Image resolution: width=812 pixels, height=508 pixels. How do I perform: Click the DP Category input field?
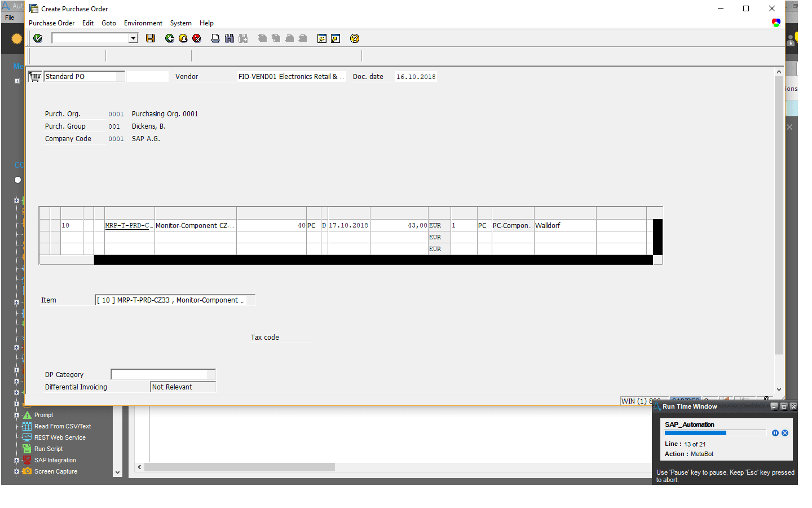pyautogui.click(x=163, y=375)
